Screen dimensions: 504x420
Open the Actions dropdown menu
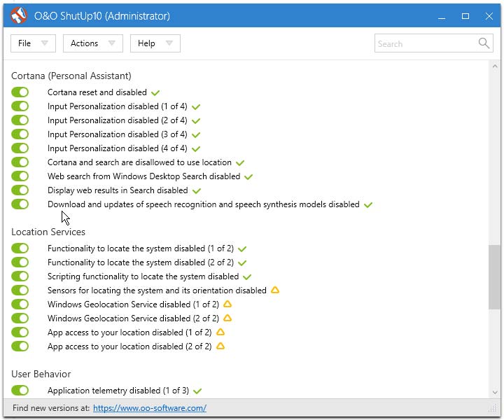[x=93, y=43]
